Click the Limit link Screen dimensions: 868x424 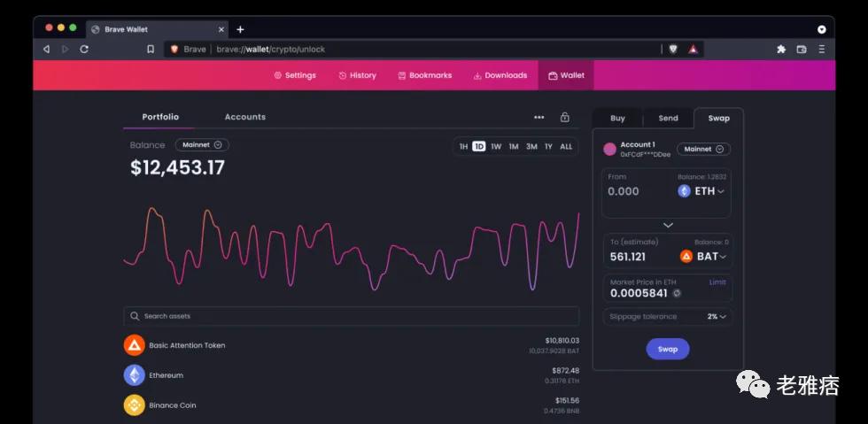point(717,282)
